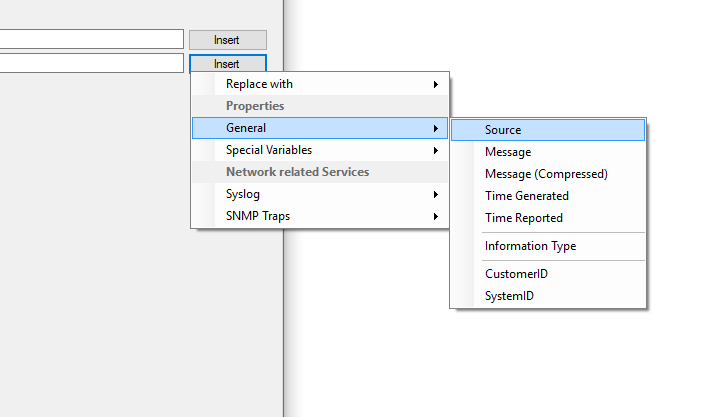726x417 pixels.
Task: Click the second highlighted Insert button
Action: point(228,63)
